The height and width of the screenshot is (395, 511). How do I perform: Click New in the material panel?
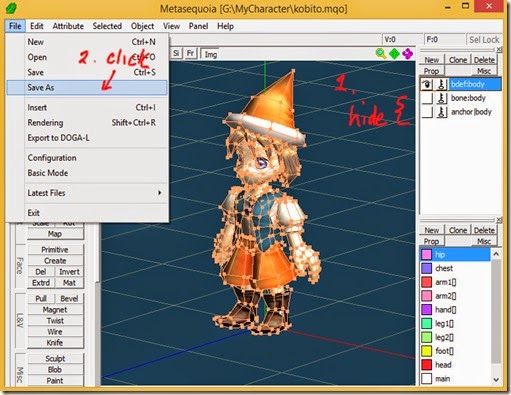coord(431,230)
